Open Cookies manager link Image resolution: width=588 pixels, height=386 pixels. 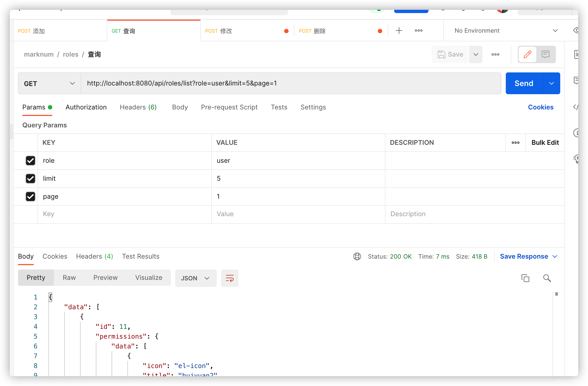point(540,107)
